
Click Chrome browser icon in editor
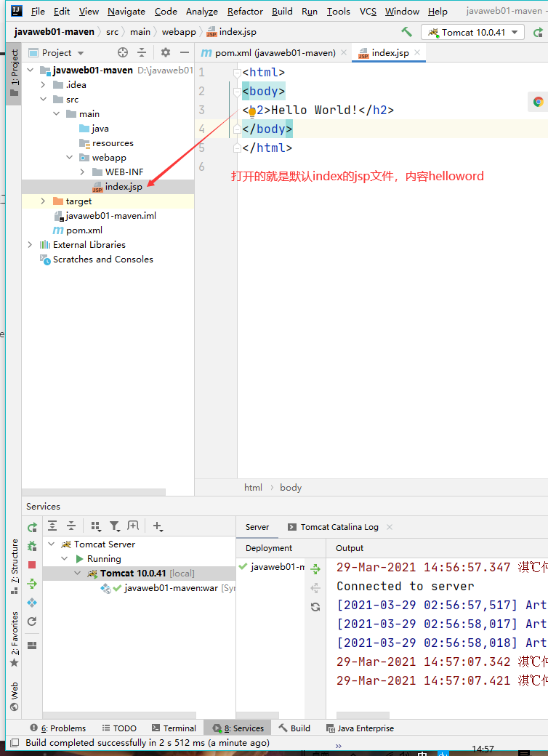coord(538,102)
